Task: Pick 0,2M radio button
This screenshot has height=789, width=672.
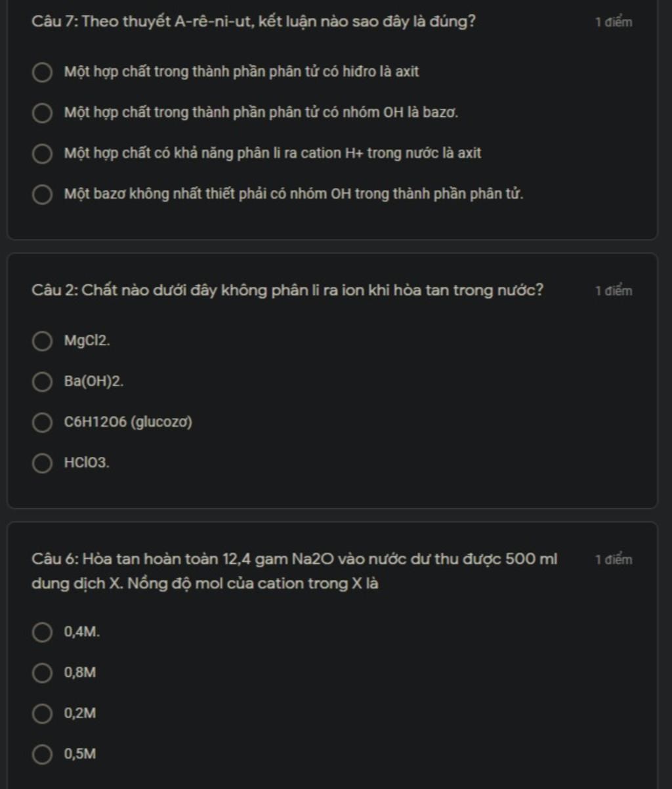Action: [42, 714]
